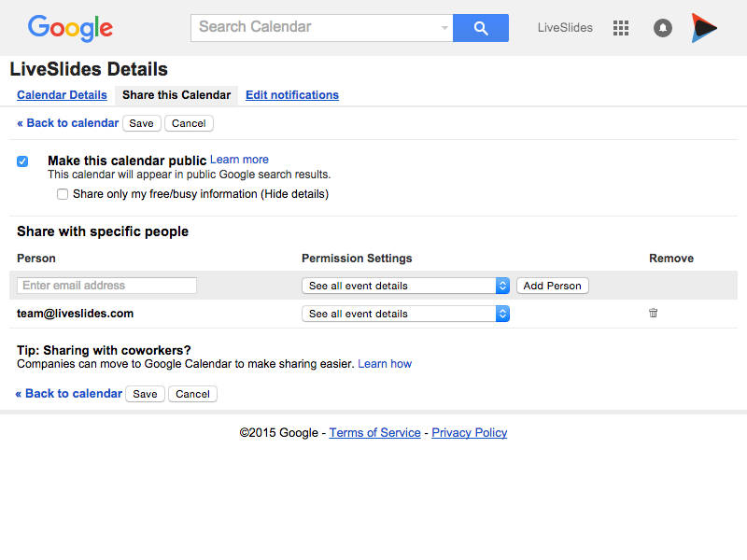Click the Add Person button
The width and height of the screenshot is (747, 560).
point(553,286)
